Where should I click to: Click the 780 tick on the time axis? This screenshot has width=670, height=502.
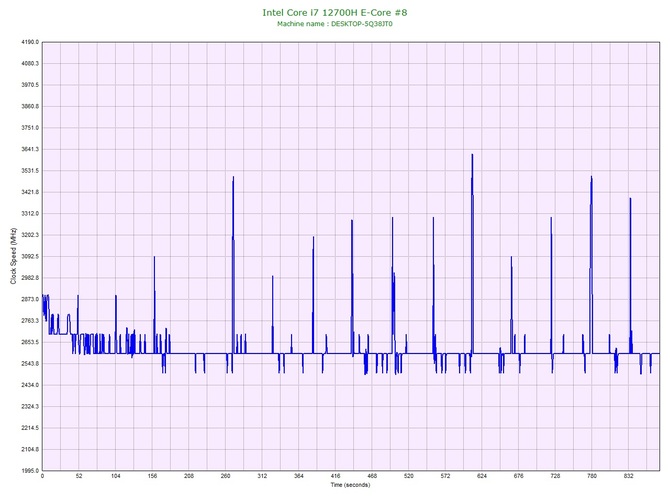coord(592,476)
